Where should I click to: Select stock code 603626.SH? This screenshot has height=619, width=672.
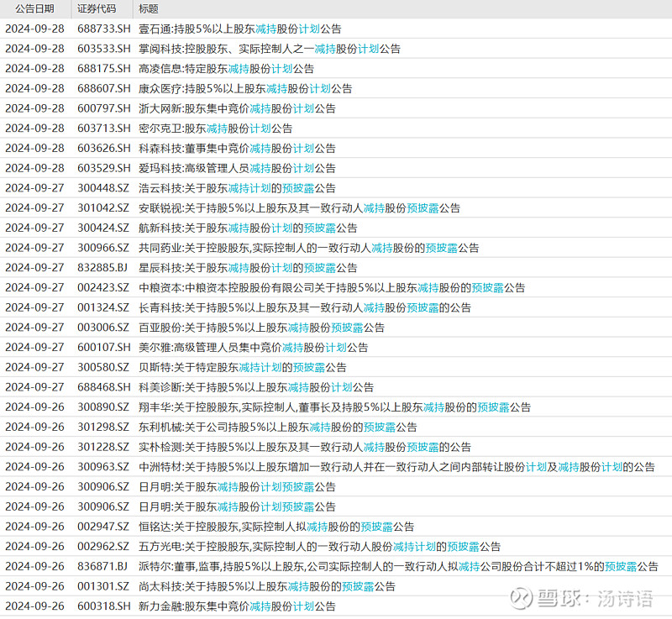103,148
